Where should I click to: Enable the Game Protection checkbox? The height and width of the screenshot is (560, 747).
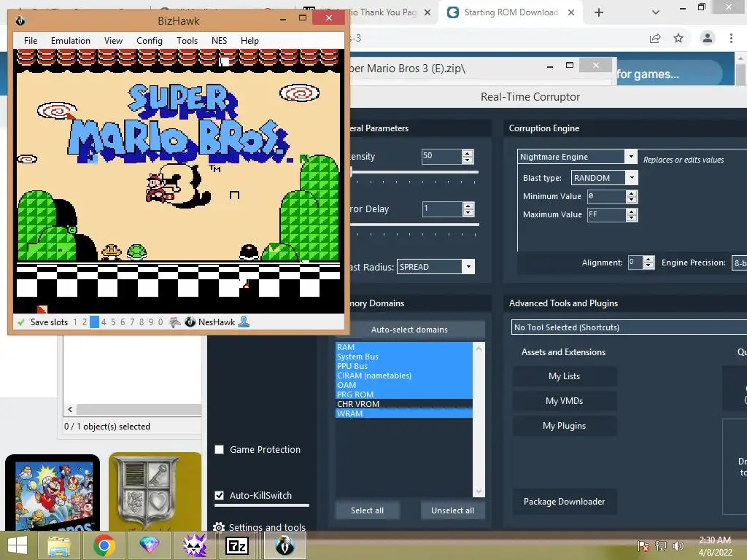(x=219, y=449)
